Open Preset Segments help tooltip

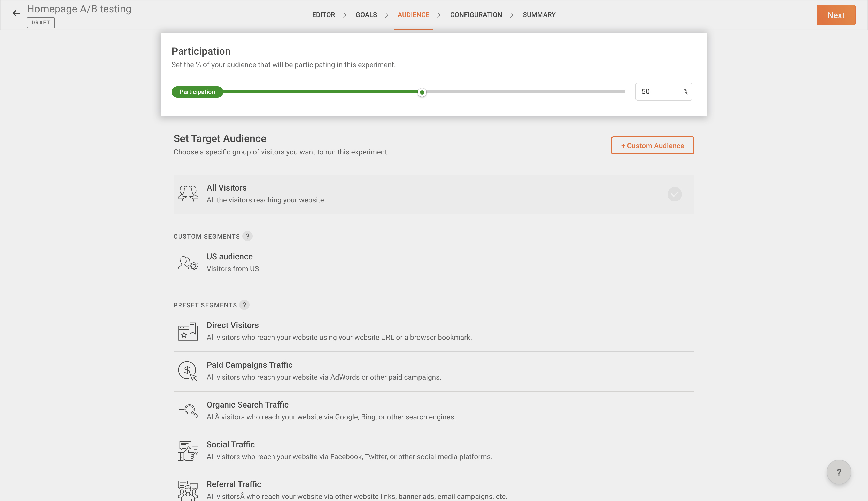click(244, 305)
